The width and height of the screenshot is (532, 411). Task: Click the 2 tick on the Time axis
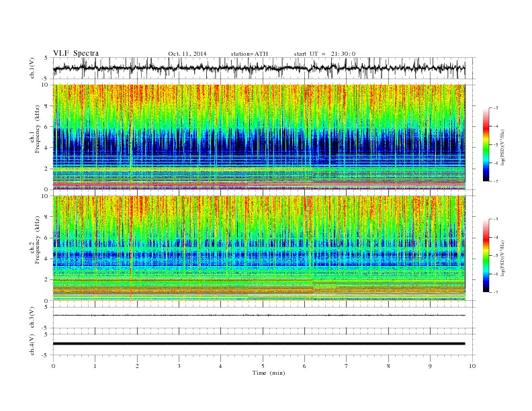(x=137, y=366)
